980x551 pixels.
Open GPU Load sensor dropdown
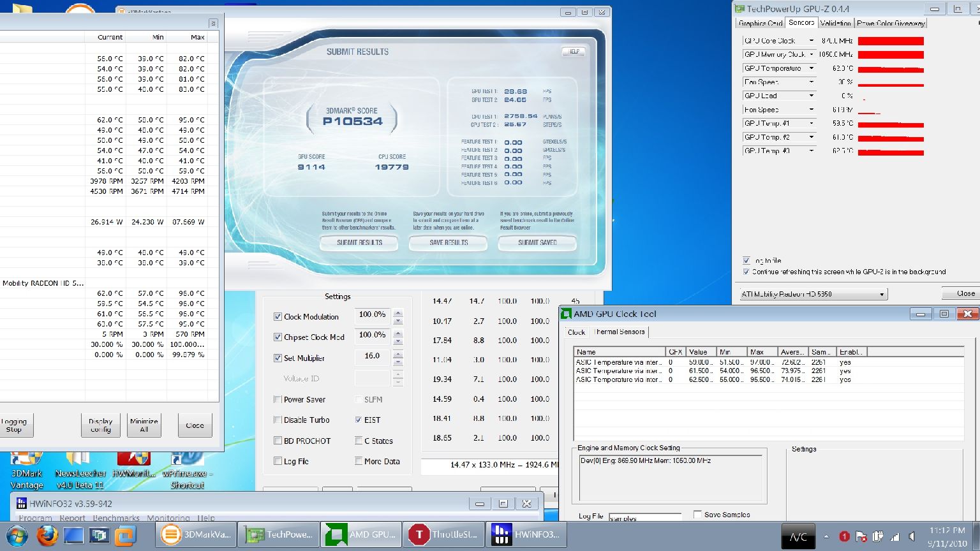coord(812,96)
